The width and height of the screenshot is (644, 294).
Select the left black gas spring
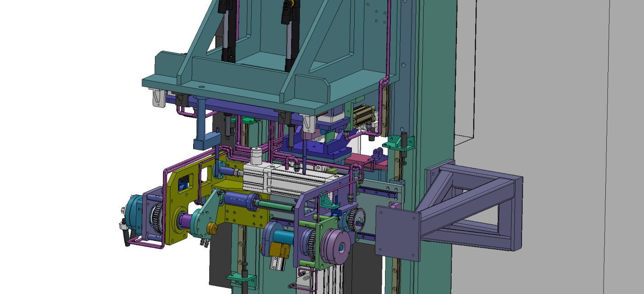coord(226,32)
